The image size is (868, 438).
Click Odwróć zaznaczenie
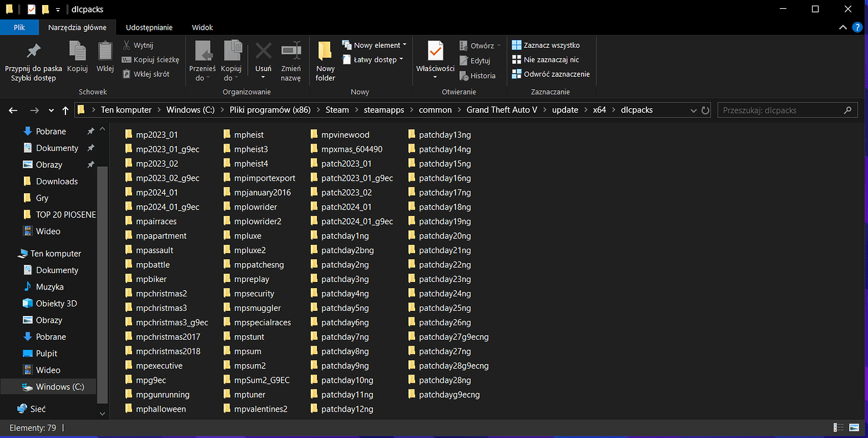pyautogui.click(x=551, y=74)
